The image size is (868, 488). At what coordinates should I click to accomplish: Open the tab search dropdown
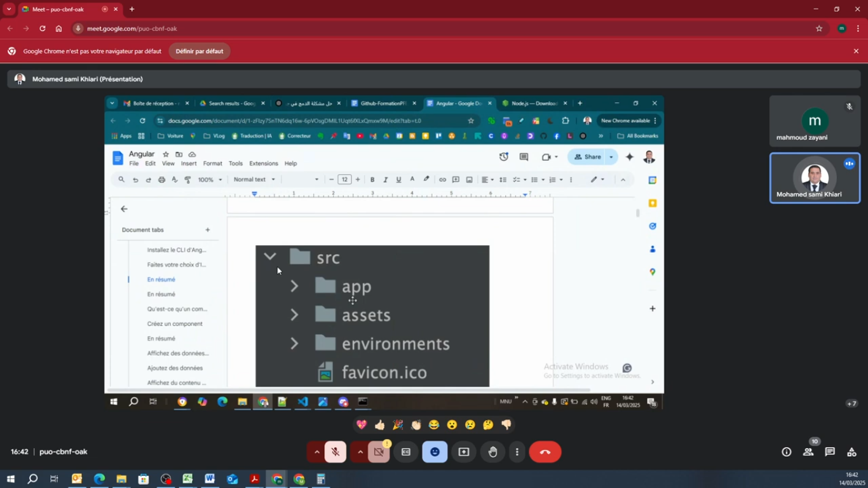[9, 10]
